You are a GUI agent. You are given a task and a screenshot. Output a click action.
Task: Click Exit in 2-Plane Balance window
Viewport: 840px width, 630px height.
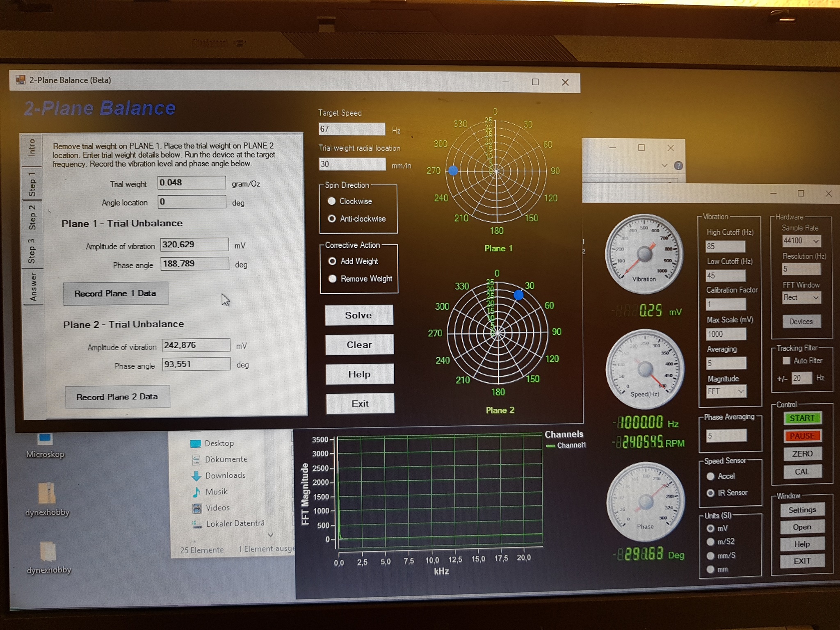[x=360, y=404]
